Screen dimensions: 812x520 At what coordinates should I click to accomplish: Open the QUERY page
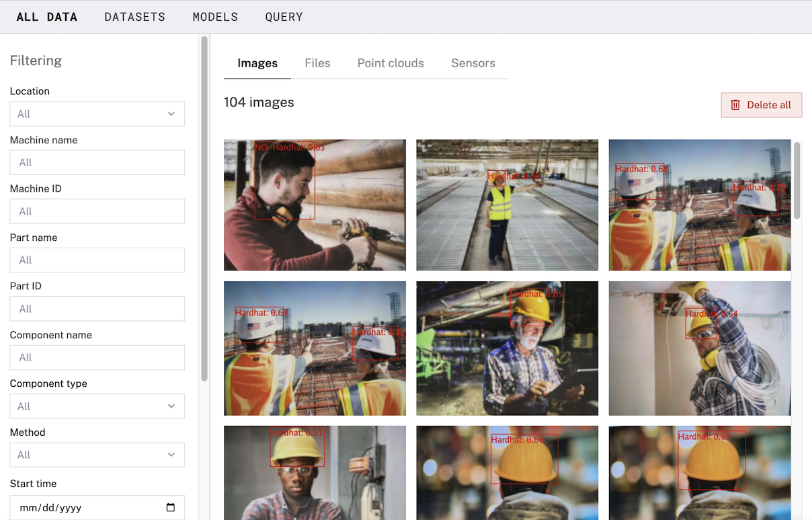point(284,17)
